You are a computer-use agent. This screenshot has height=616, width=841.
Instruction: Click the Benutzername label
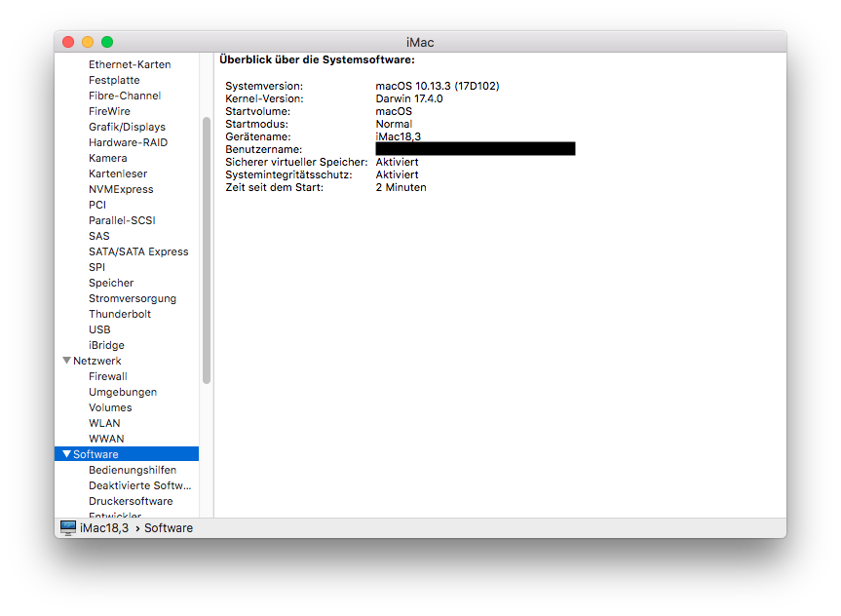click(263, 149)
